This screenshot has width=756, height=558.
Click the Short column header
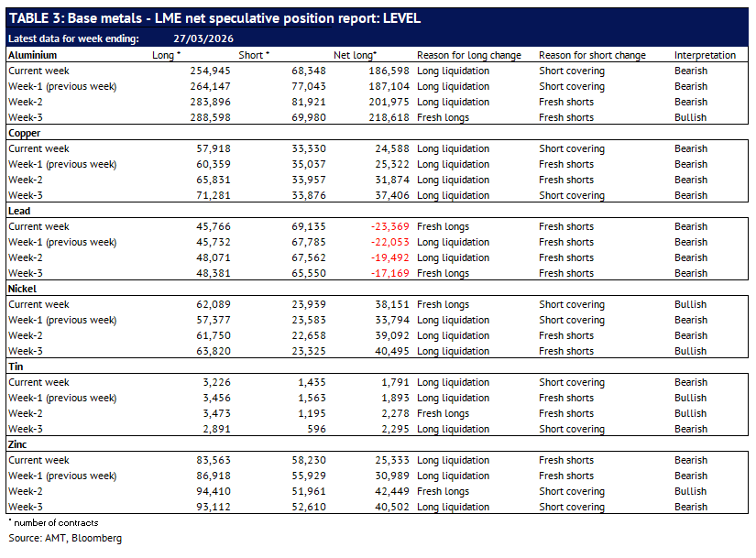click(254, 55)
